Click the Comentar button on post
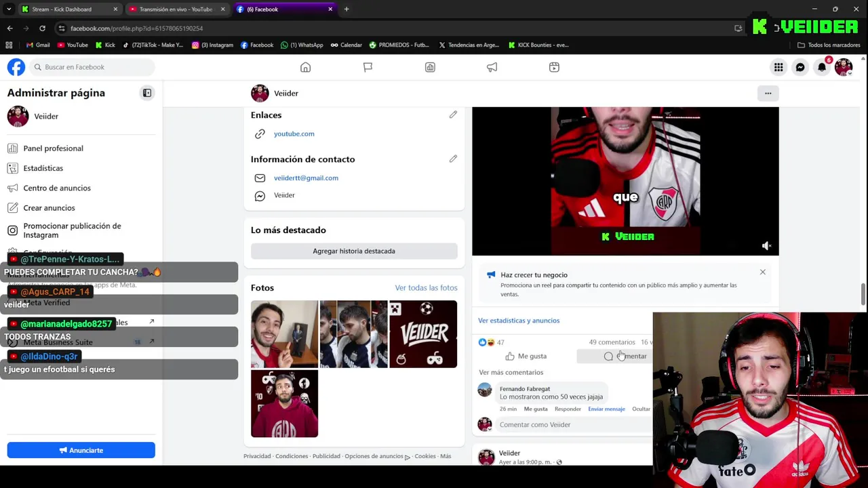 (x=625, y=356)
